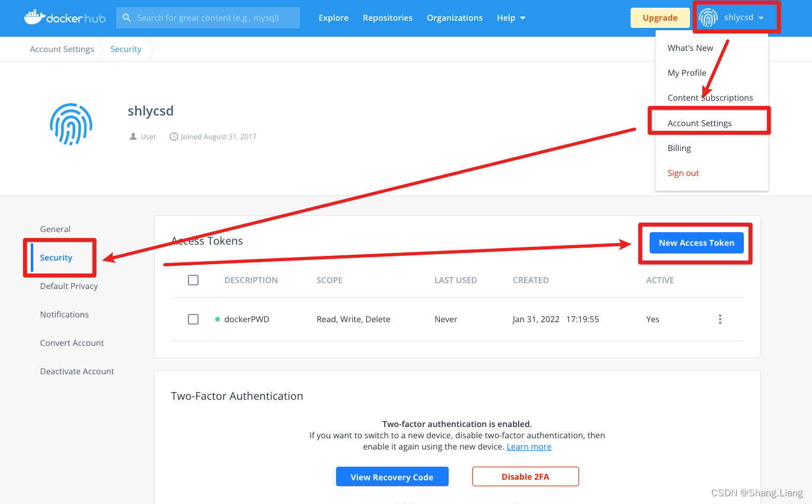Click the Upgrade button
This screenshot has width=812, height=504.
click(660, 18)
